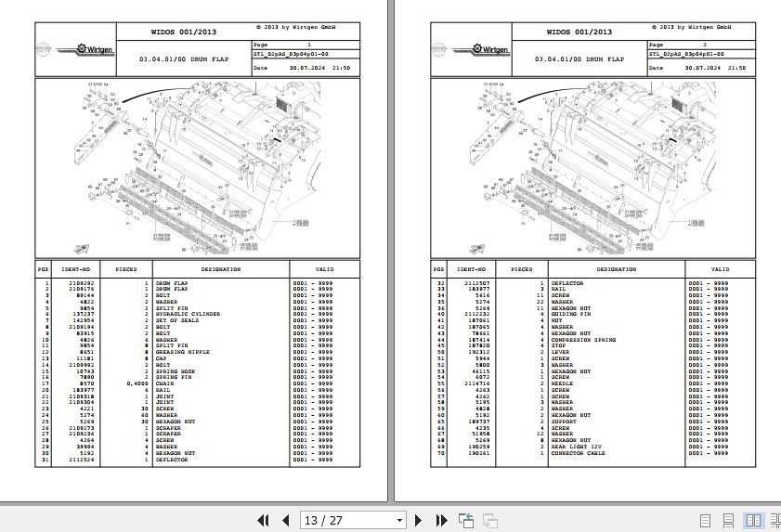Click the HYDRAULIC CYLINDER designation text
This screenshot has width=781, height=532.
[188, 315]
